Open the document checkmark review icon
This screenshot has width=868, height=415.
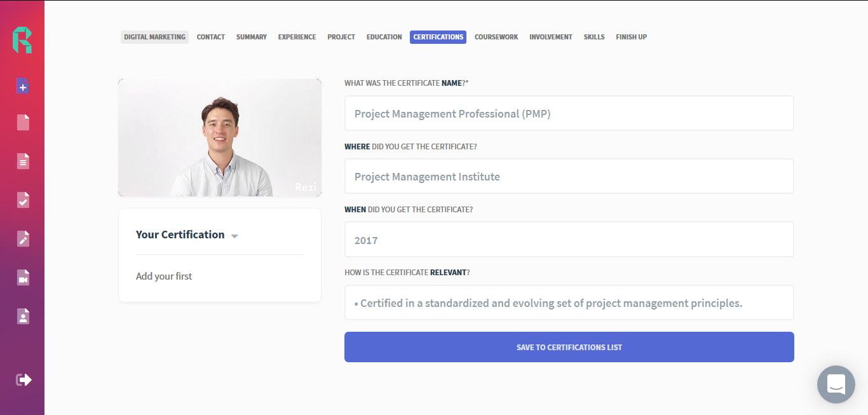click(23, 200)
